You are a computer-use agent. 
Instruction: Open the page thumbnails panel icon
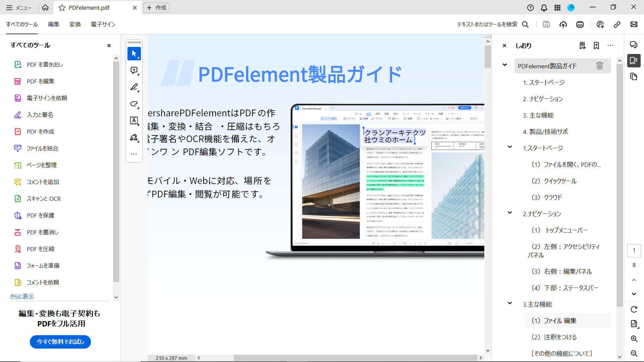coord(634,77)
